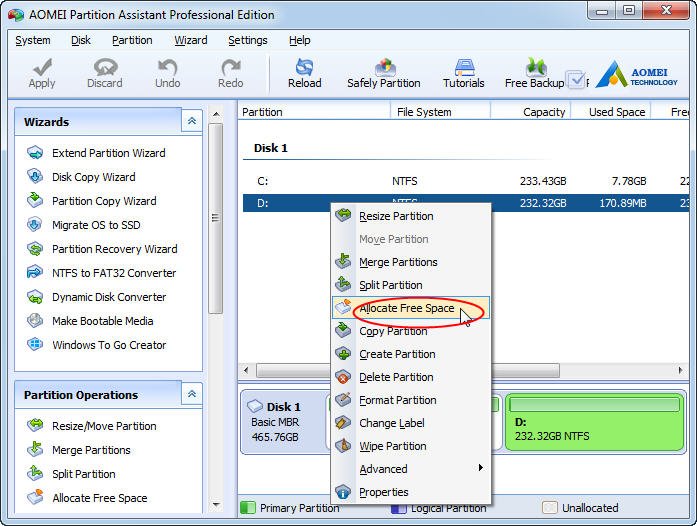Click the Properties info icon in context menu
This screenshot has width=697, height=526.
click(x=343, y=492)
